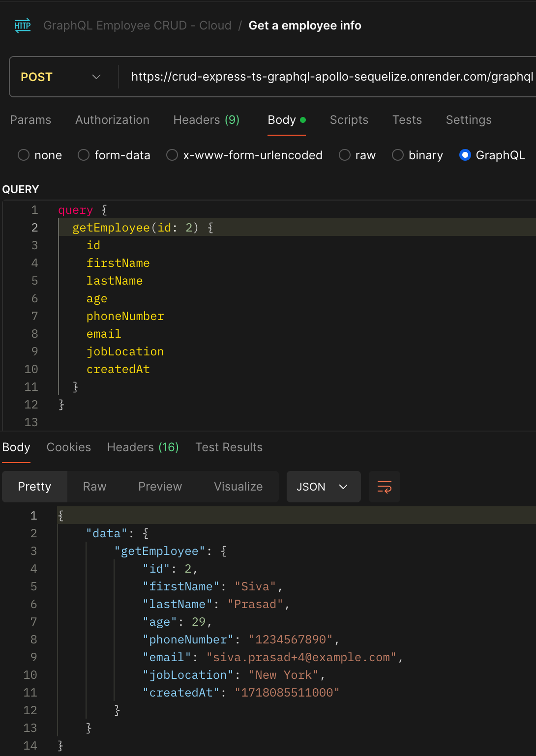The height and width of the screenshot is (756, 536).
Task: Select the raw body radio button
Action: point(345,155)
